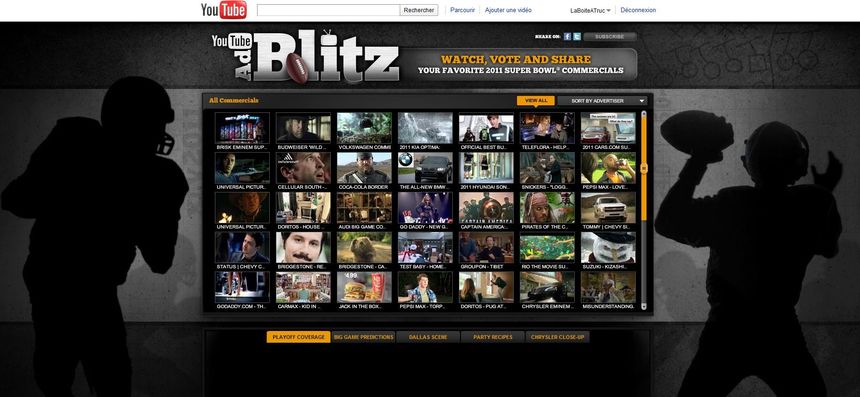Open the Coca-Cola Border commercial thumbnail

pos(364,168)
